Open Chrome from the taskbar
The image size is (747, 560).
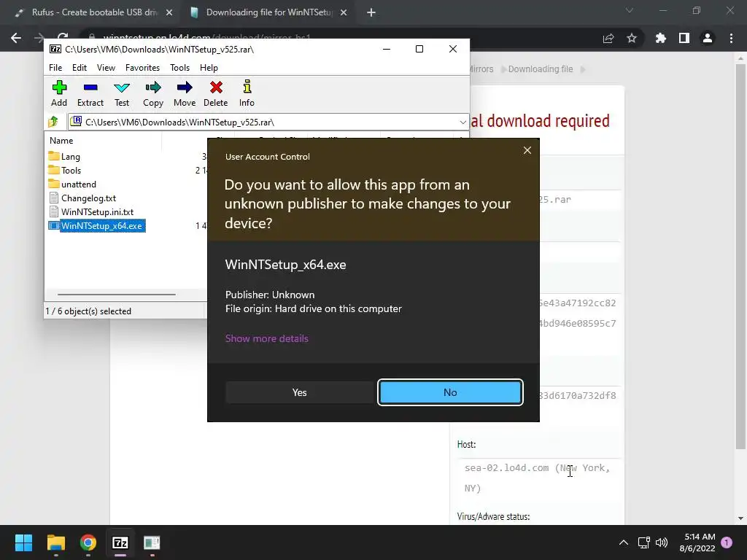click(88, 542)
